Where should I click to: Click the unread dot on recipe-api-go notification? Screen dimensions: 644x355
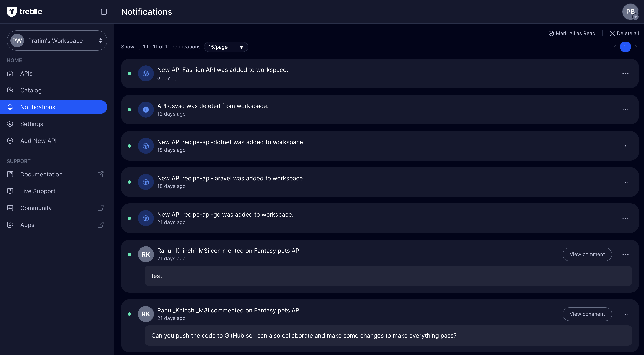[130, 218]
